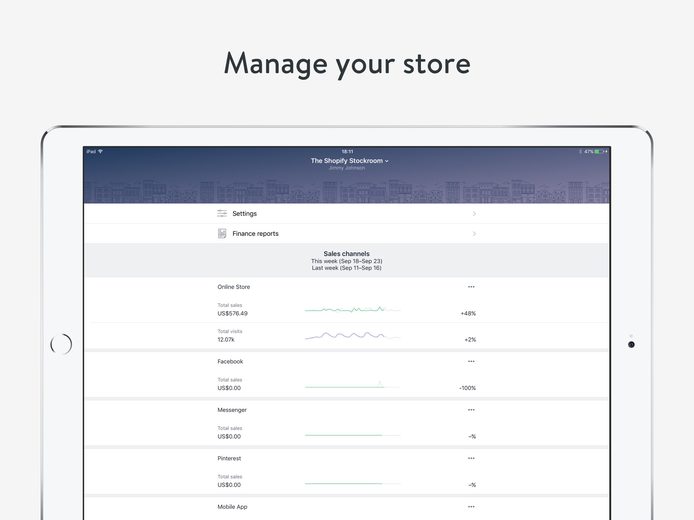This screenshot has height=520, width=694.
Task: Select the Mobile App channel title
Action: (x=232, y=507)
